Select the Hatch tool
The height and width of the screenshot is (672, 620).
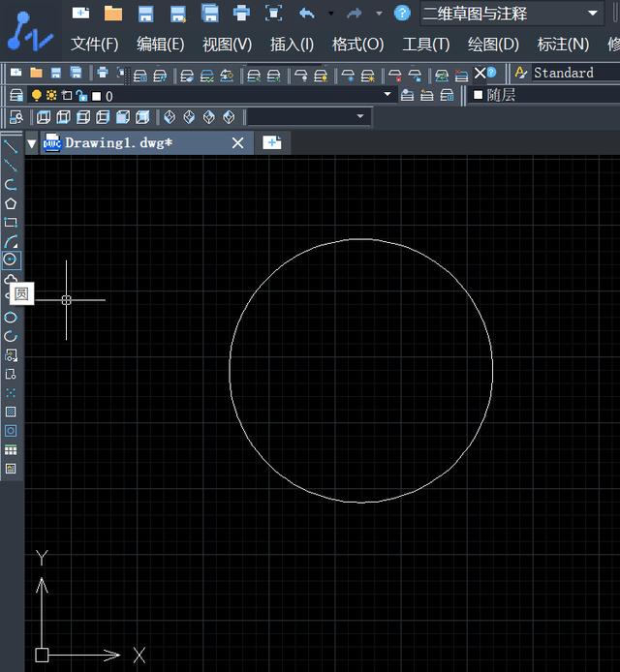11,412
